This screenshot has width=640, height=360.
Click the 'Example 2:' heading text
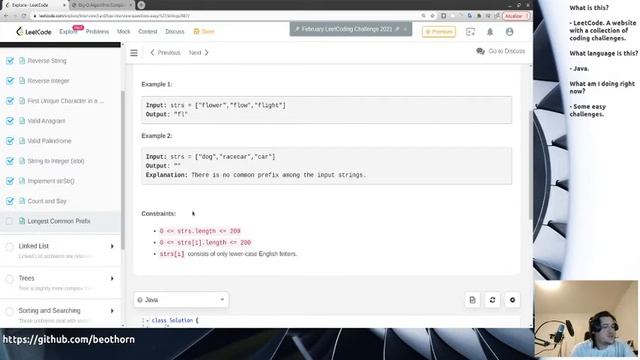(x=157, y=136)
